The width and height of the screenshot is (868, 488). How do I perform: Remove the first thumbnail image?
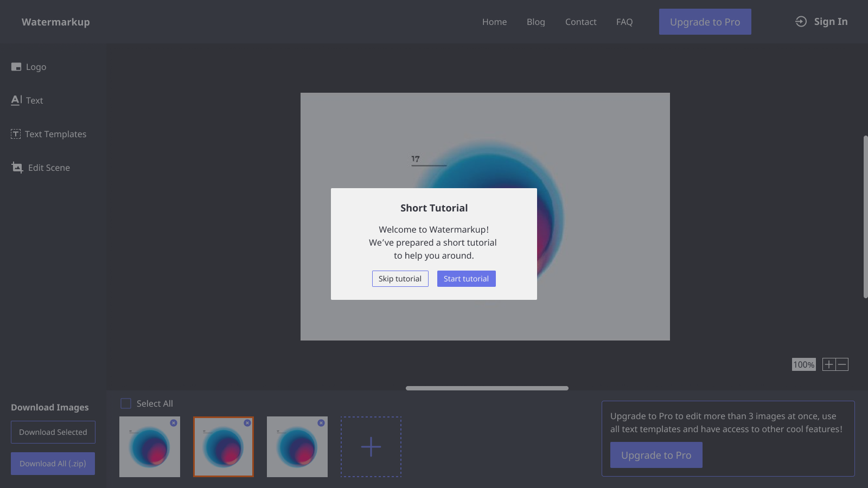pos(174,423)
